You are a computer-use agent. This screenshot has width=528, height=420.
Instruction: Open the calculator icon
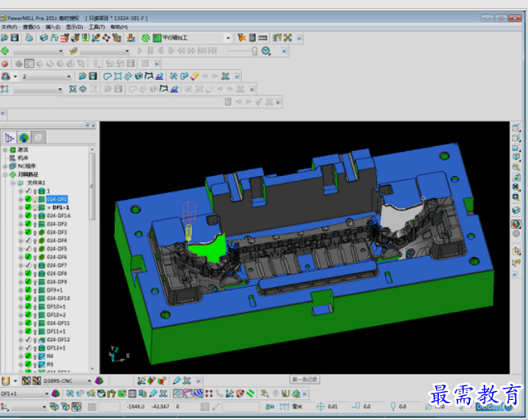[x=252, y=38]
